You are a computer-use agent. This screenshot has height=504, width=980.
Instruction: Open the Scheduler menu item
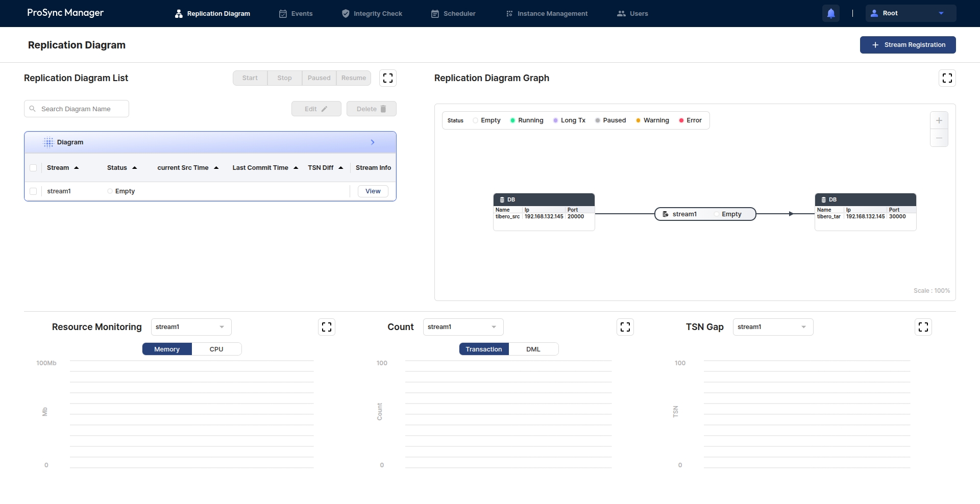[453, 14]
